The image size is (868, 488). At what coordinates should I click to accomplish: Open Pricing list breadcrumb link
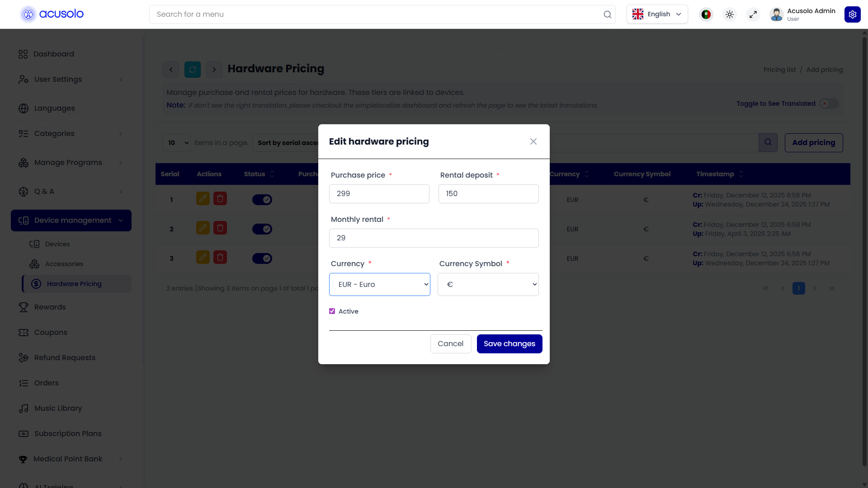(779, 70)
